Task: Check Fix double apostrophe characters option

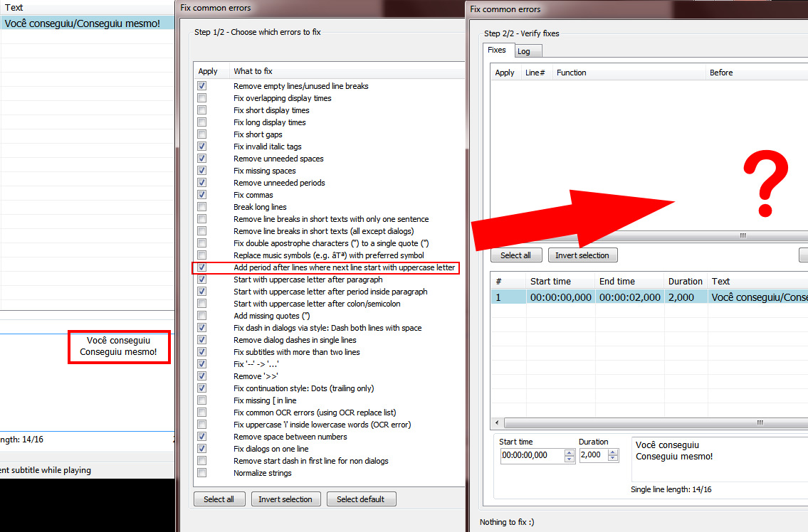Action: [x=202, y=243]
